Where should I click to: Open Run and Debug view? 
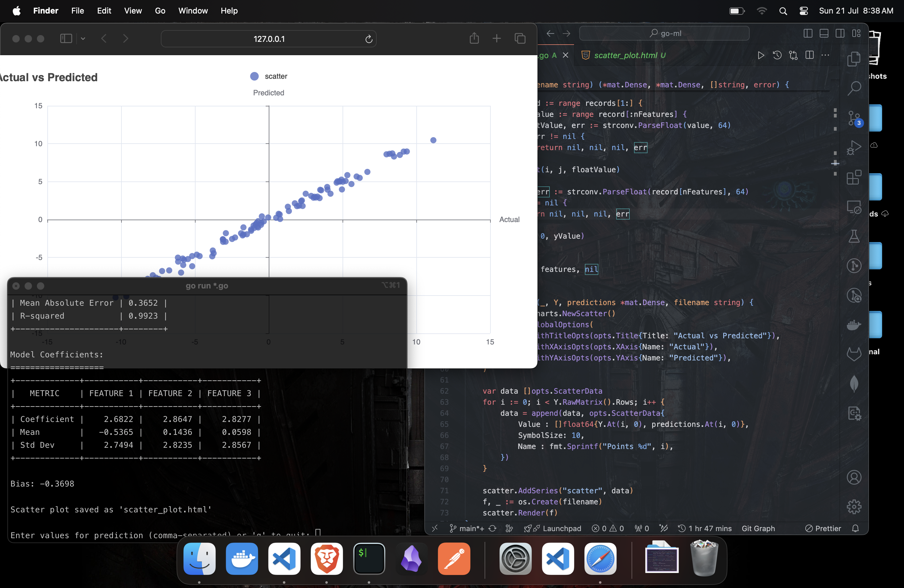pyautogui.click(x=854, y=147)
